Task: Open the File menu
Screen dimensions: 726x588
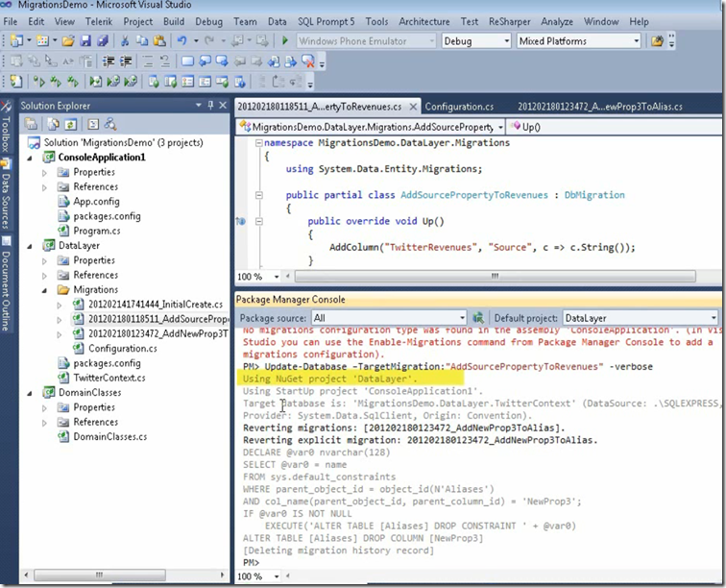Action: pyautogui.click(x=11, y=21)
